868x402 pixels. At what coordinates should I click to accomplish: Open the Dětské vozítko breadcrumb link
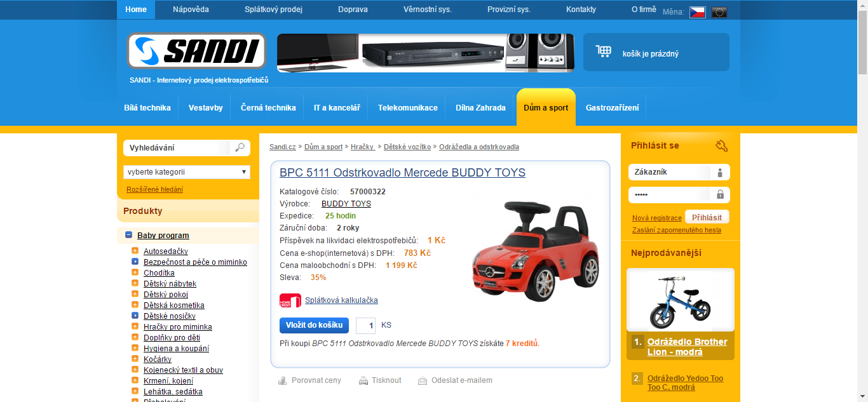407,147
